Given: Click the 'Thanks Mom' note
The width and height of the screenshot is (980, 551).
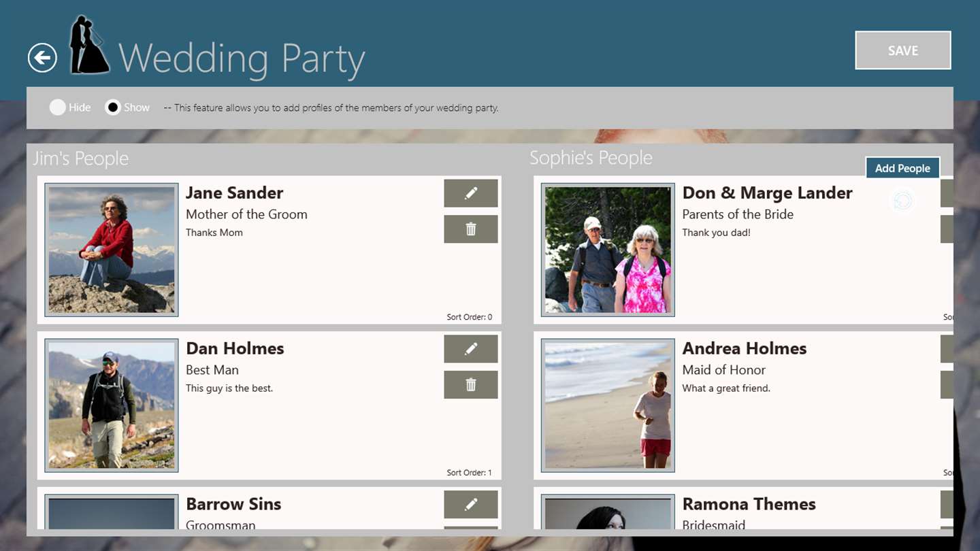Looking at the screenshot, I should tap(214, 233).
